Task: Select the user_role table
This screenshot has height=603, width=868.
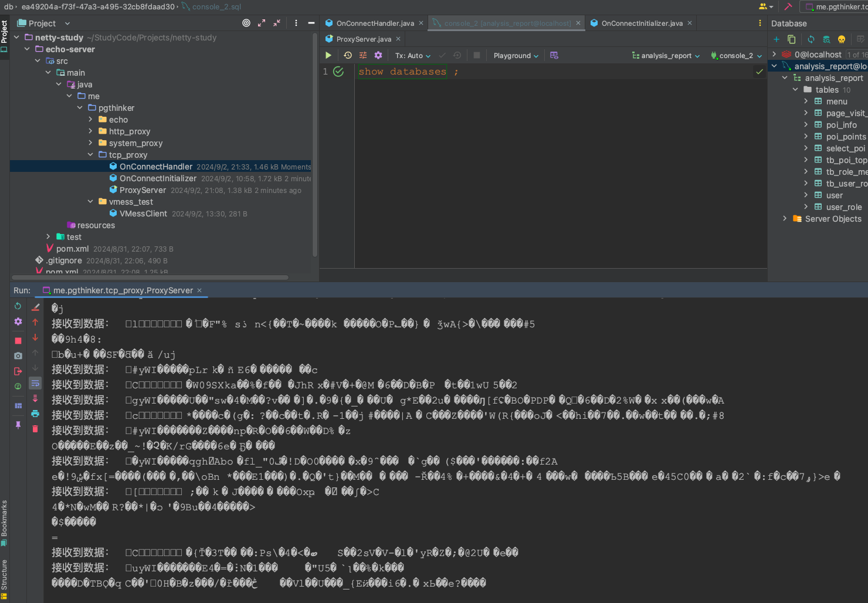Action: pos(843,207)
